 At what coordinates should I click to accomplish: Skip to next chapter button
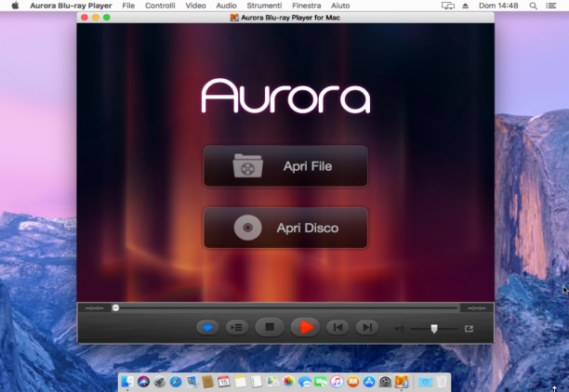[367, 328]
